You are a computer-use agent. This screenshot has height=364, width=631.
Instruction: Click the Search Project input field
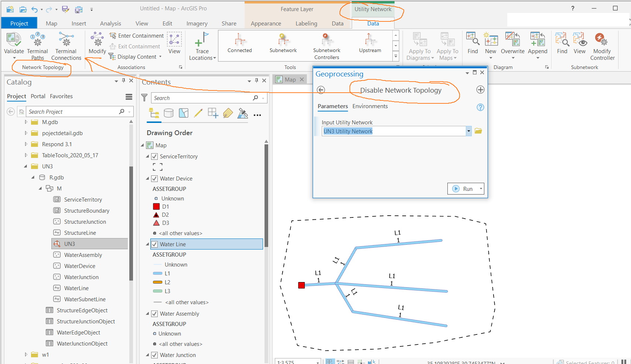pos(73,111)
